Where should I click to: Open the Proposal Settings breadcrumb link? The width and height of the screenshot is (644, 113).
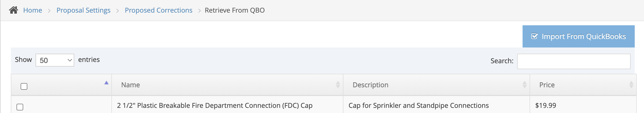coord(83,10)
